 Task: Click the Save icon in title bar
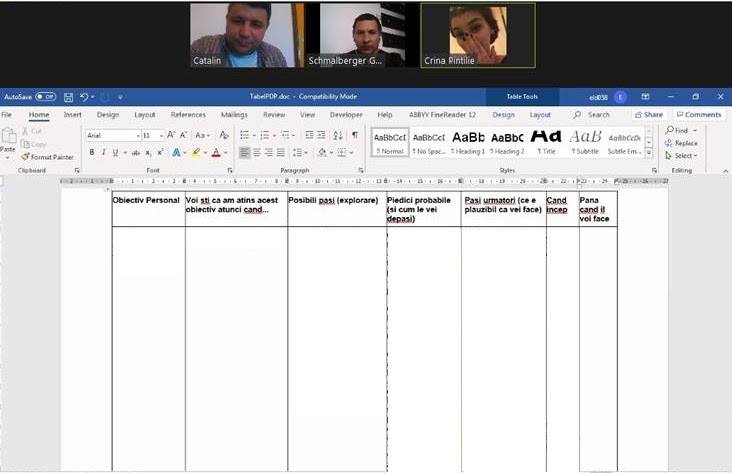tap(67, 97)
